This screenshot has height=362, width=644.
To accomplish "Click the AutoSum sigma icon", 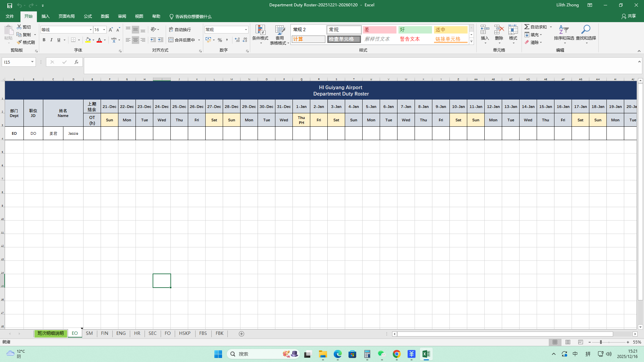I will (x=527, y=27).
